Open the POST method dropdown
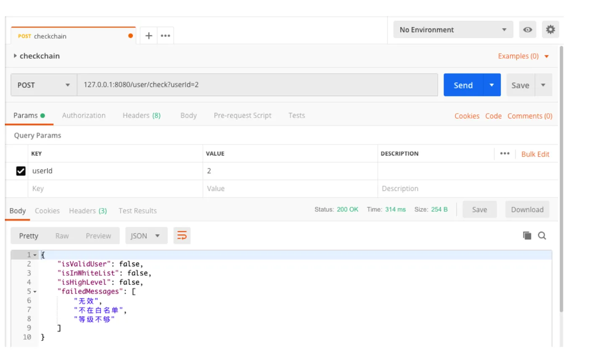 [x=44, y=85]
